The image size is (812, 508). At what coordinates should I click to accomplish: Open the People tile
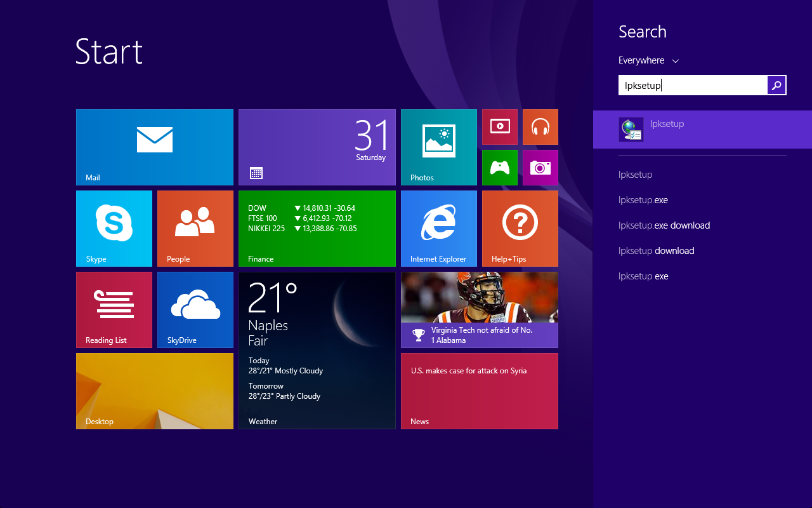pos(195,229)
